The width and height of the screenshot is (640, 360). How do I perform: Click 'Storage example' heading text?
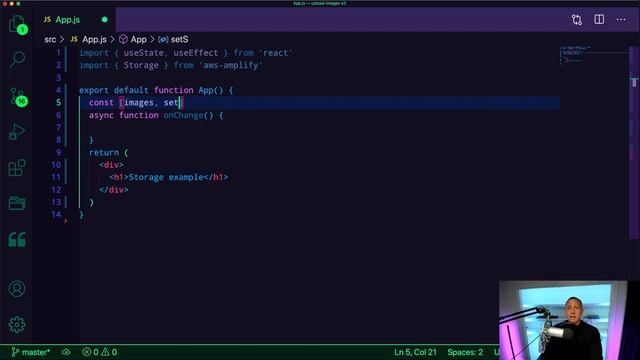[x=166, y=177]
